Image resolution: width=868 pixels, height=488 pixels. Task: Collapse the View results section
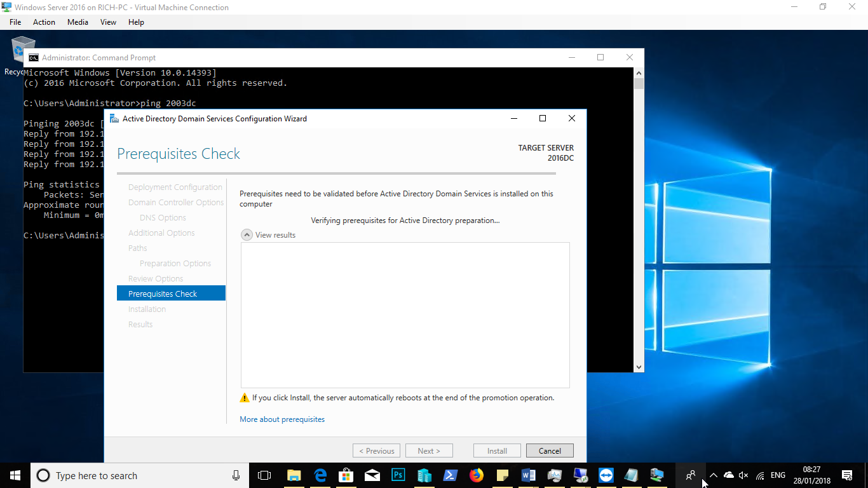pos(247,235)
